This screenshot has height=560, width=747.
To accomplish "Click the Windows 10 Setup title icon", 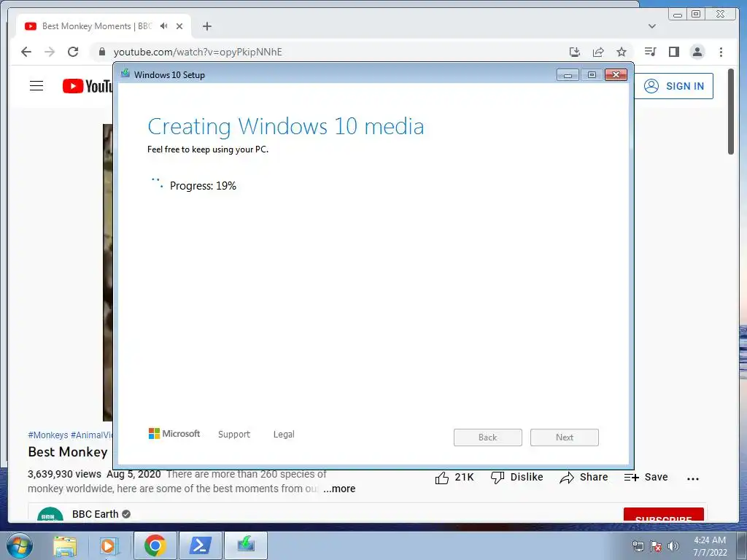I will 125,74.
